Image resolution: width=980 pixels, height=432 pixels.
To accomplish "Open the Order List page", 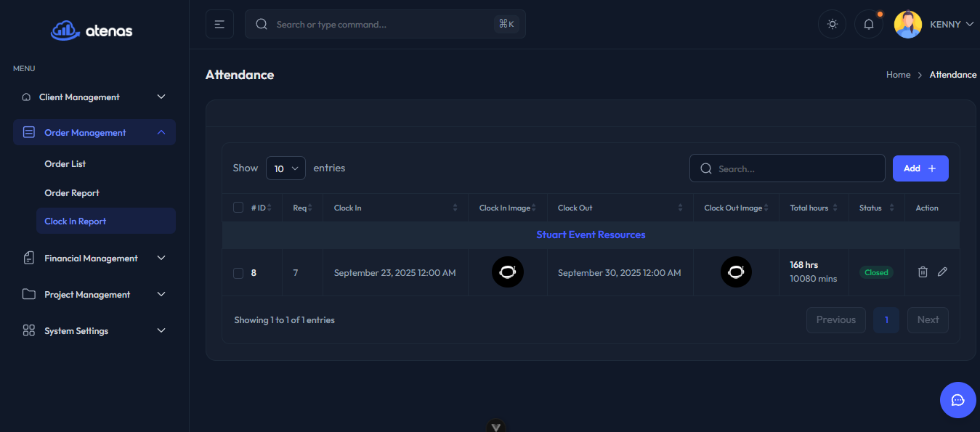I will pyautogui.click(x=65, y=164).
